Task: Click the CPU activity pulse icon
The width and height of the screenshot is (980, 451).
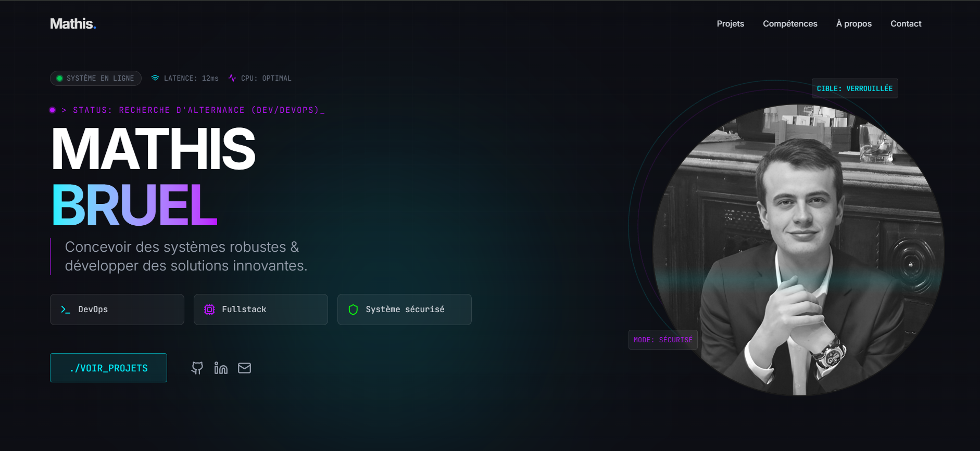Action: click(x=232, y=78)
